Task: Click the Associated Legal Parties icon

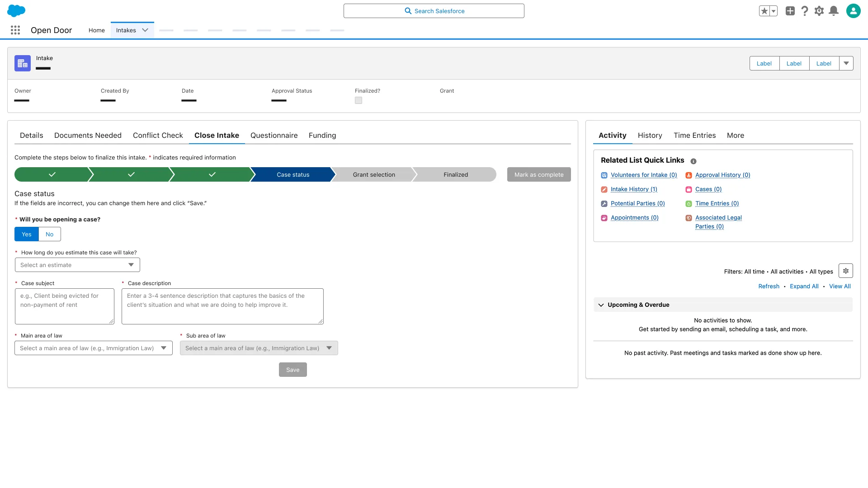Action: [689, 218]
